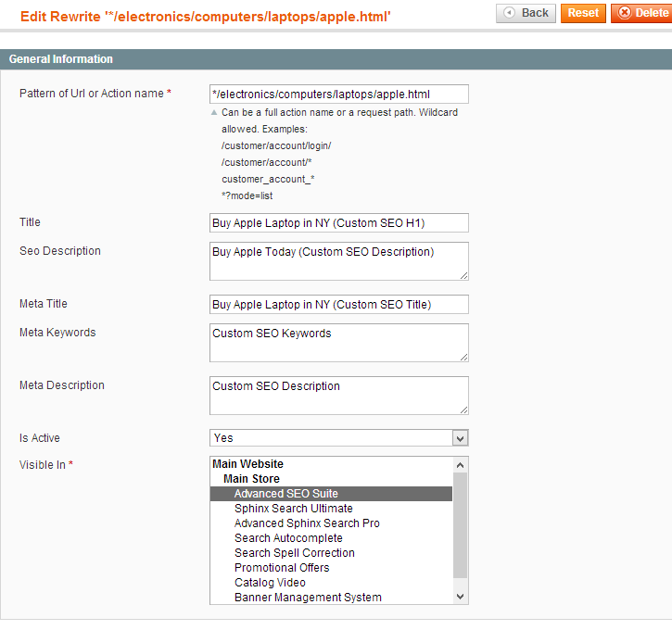Focus the Pattern of Url field
This screenshot has height=630, width=672.
[x=339, y=94]
